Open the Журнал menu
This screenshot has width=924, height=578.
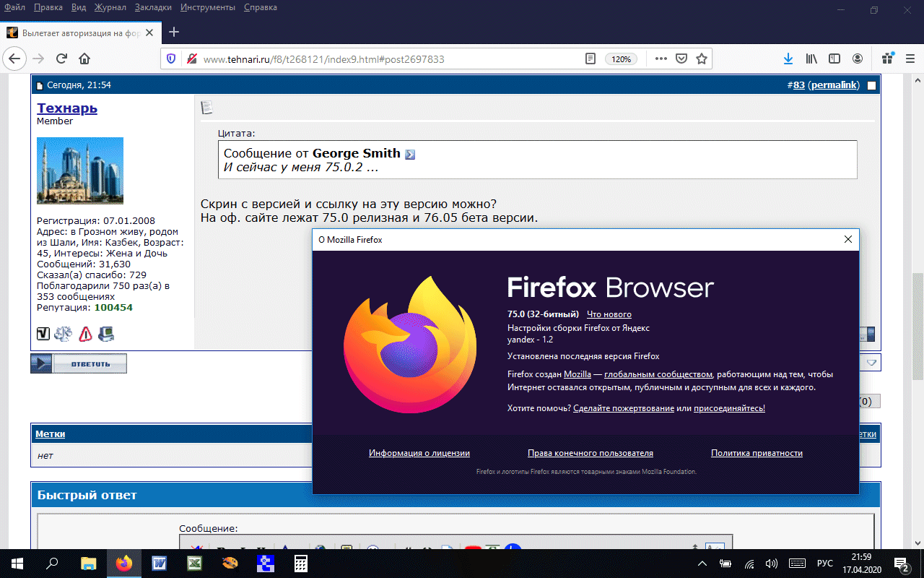click(x=110, y=7)
